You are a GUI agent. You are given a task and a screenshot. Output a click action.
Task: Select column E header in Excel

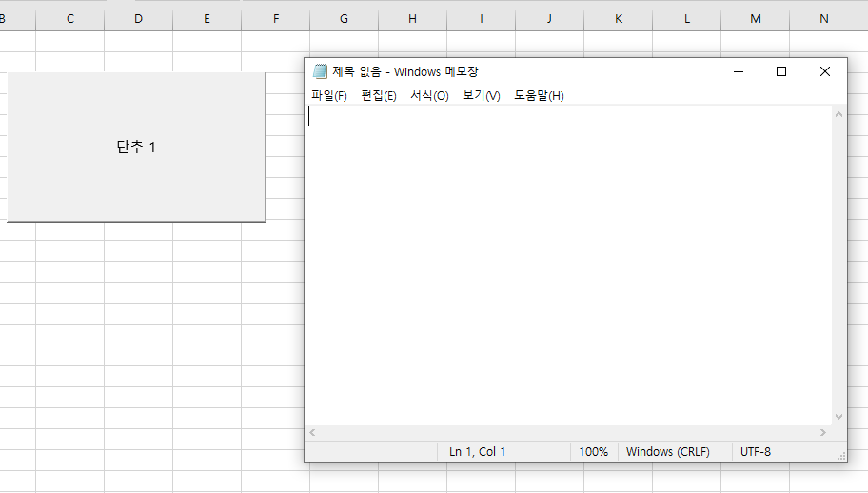pos(207,19)
